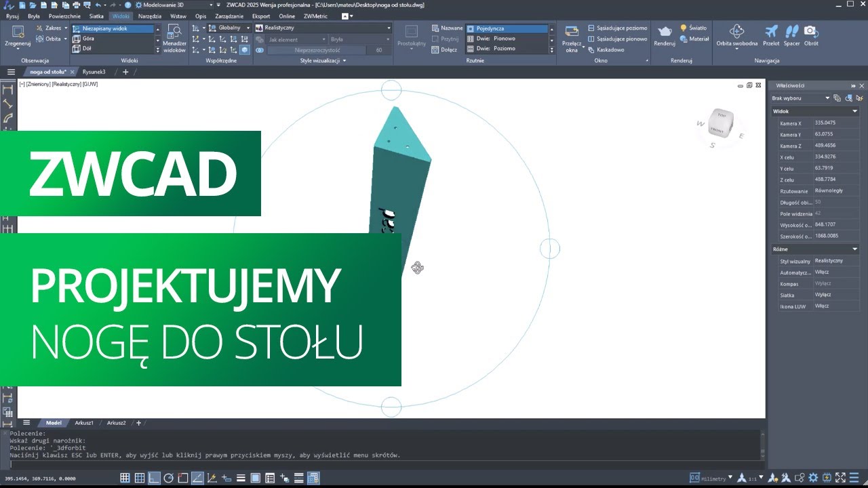Expand the Zakres zoom dropdown arrow
This screenshot has width=868, height=488.
66,28
